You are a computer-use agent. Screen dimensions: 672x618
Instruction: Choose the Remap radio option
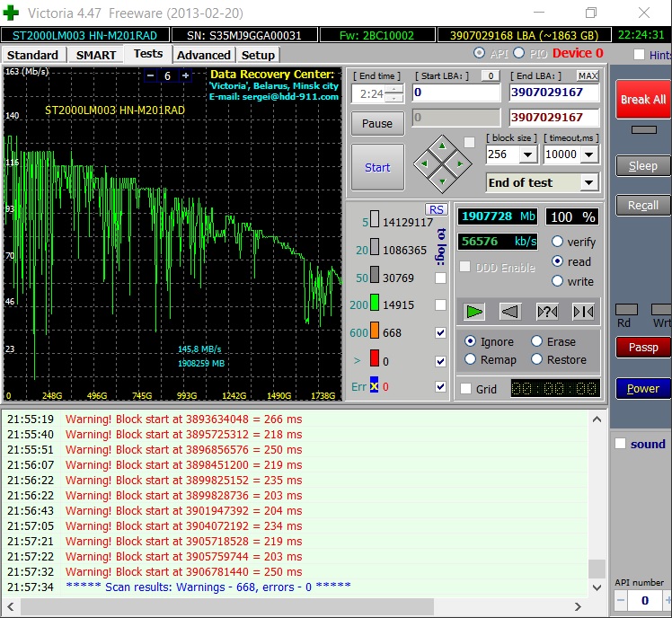(471, 359)
